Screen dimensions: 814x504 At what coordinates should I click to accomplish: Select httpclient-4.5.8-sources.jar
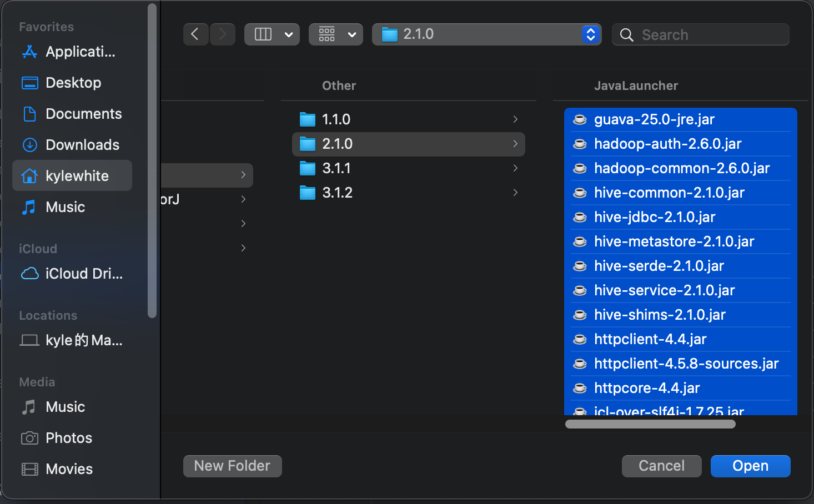pyautogui.click(x=681, y=364)
